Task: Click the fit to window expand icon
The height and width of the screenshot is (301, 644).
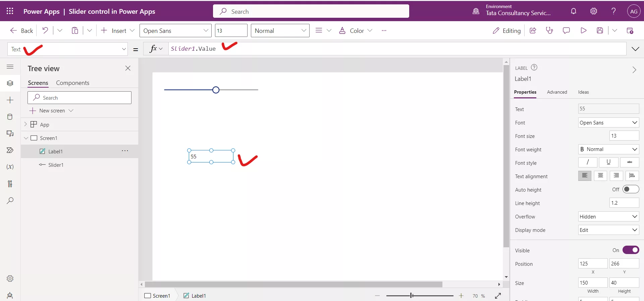Action: [498, 296]
